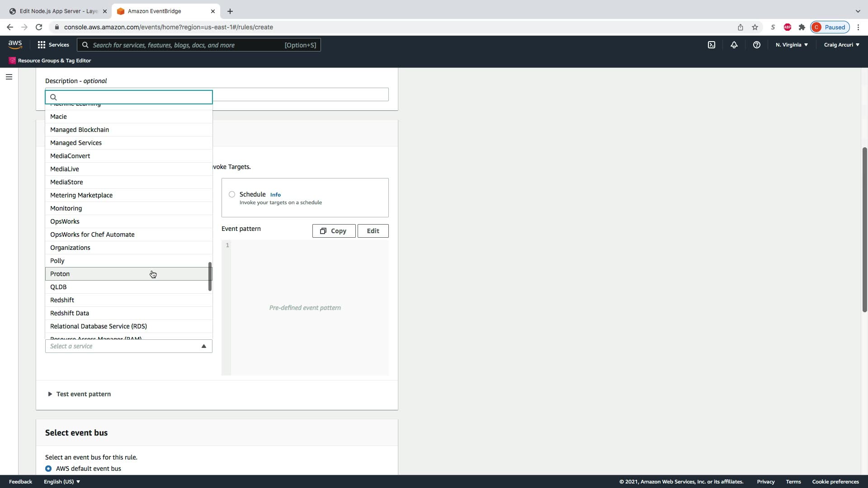Screen dimensions: 868x488
Task: Choose Relational Database Service (RDS) option
Action: point(99,326)
